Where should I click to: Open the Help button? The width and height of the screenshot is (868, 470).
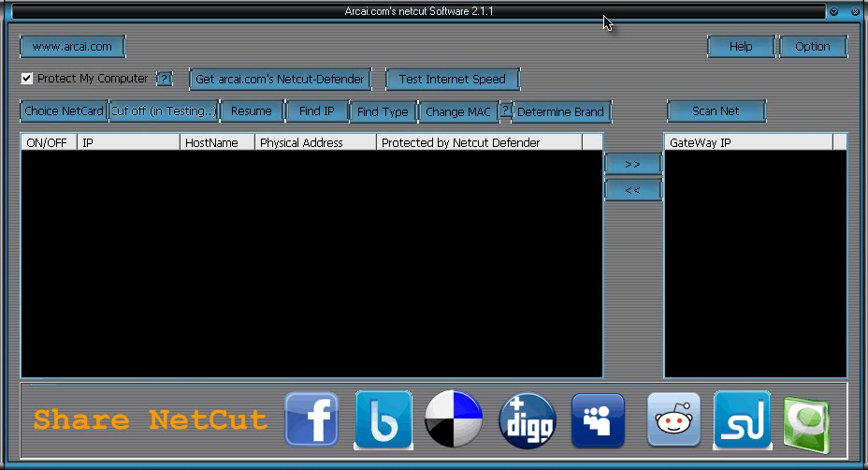(741, 47)
